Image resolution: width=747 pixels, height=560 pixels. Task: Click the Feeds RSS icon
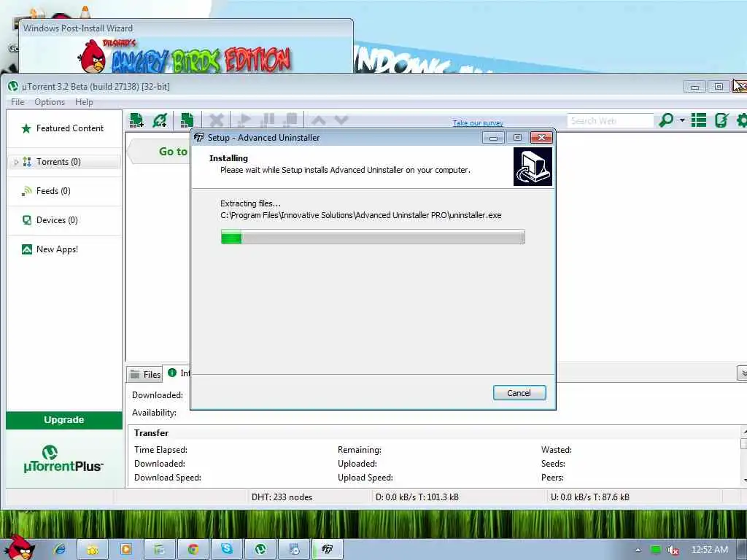[26, 191]
